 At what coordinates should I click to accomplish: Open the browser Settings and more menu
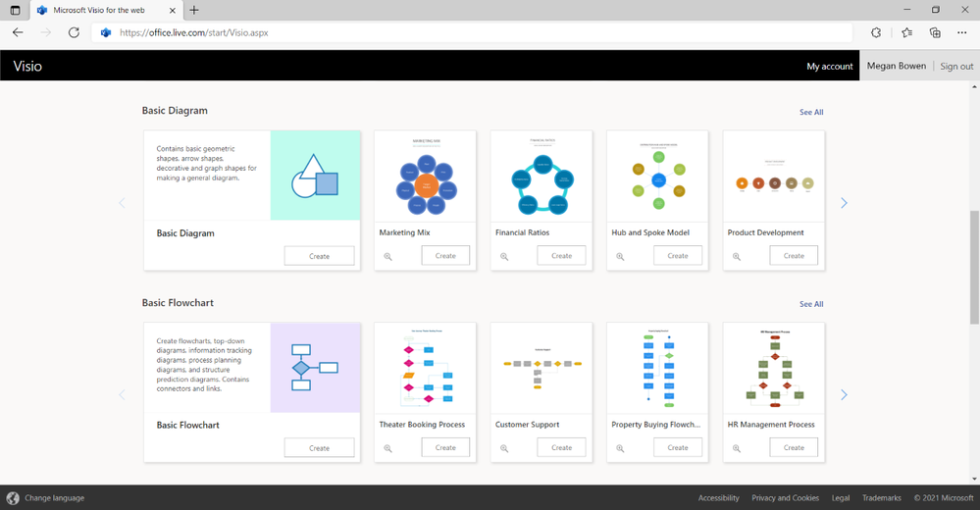(x=962, y=32)
